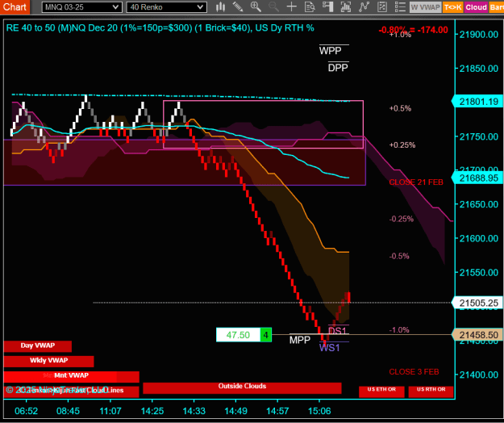This screenshot has width=504, height=423.
Task: Click the -0.5% level label
Action: (399, 257)
